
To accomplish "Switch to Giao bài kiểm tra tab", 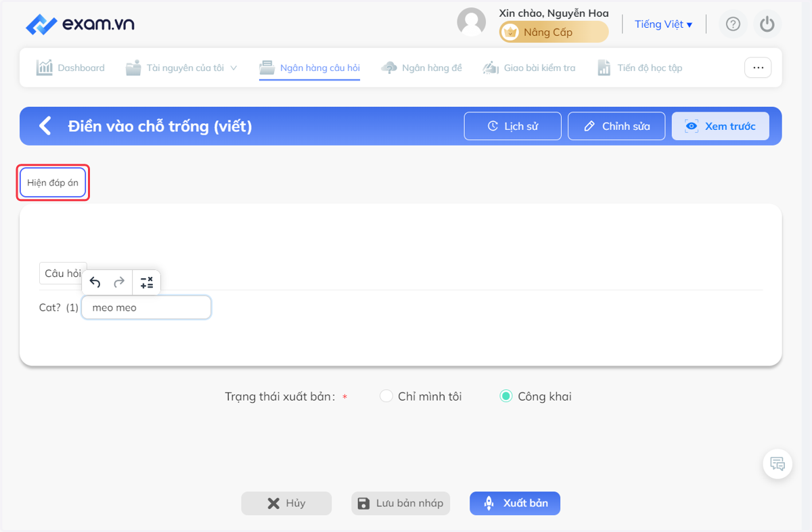I will coord(529,68).
